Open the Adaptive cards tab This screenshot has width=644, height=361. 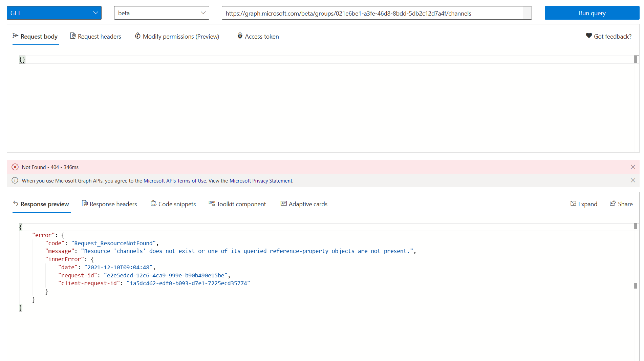[304, 204]
